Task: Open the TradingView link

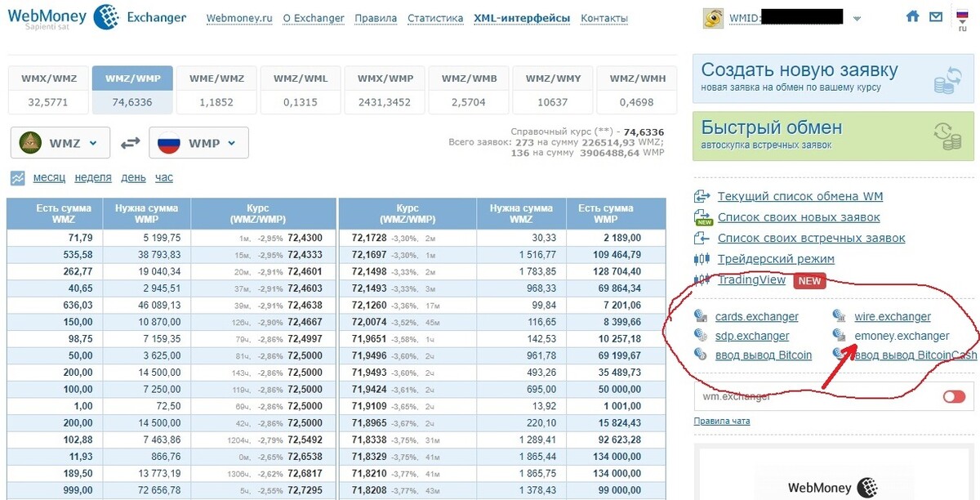Action: tap(751, 280)
